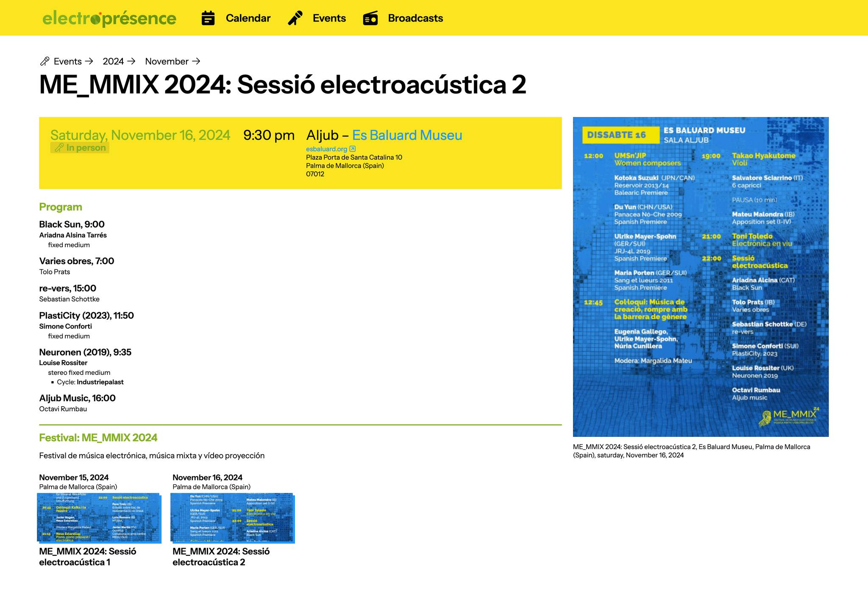The height and width of the screenshot is (597, 868).
Task: Click the breadcrumb microphone icon
Action: point(45,61)
